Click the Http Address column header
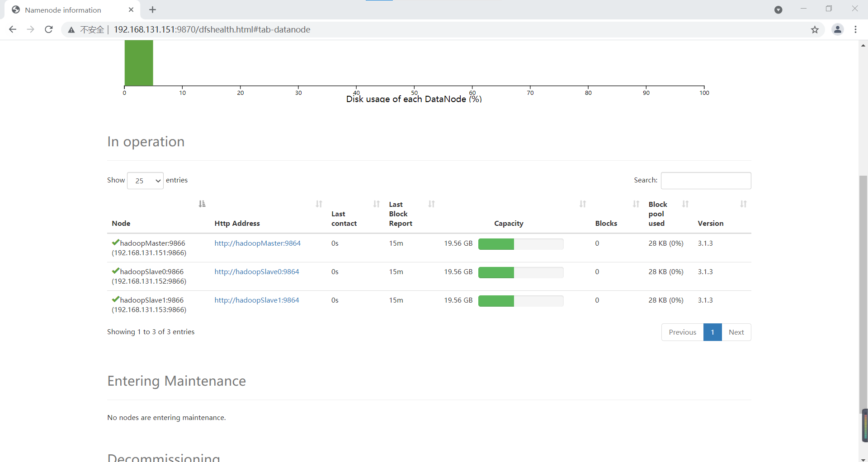This screenshot has height=462, width=868. coord(237,223)
